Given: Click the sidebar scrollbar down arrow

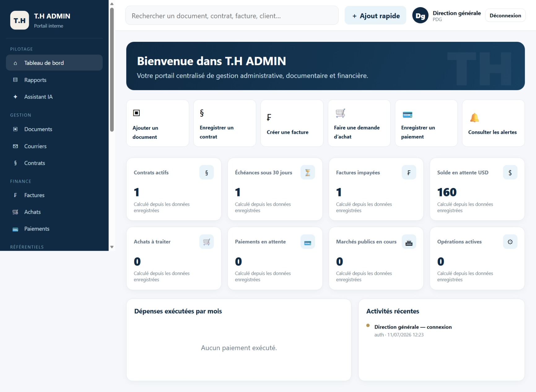Looking at the screenshot, I should coord(112,247).
